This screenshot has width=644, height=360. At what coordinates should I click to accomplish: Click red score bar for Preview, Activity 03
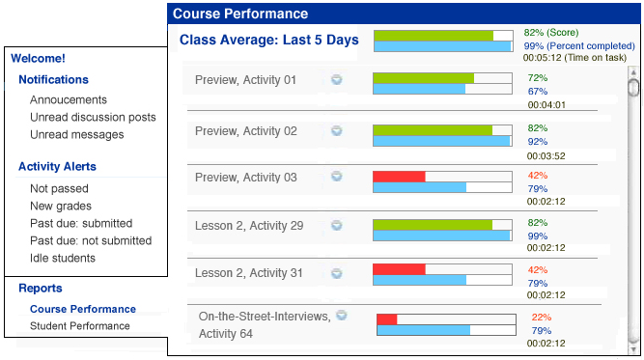tap(399, 177)
